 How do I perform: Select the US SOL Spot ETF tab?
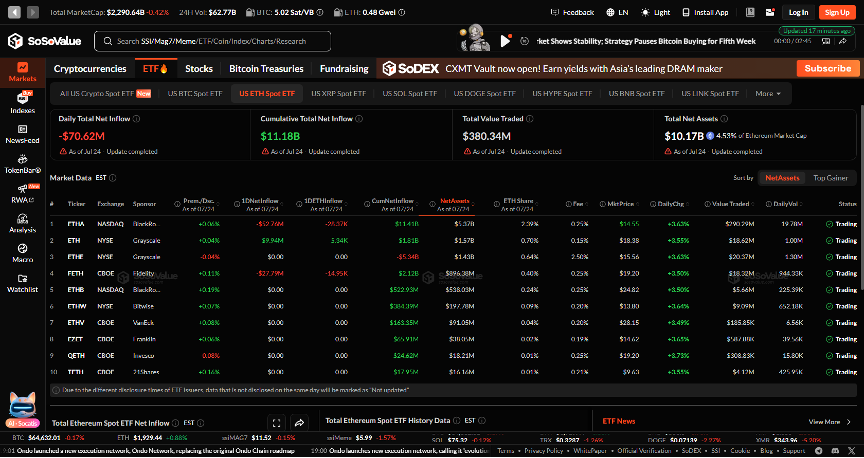pyautogui.click(x=410, y=94)
